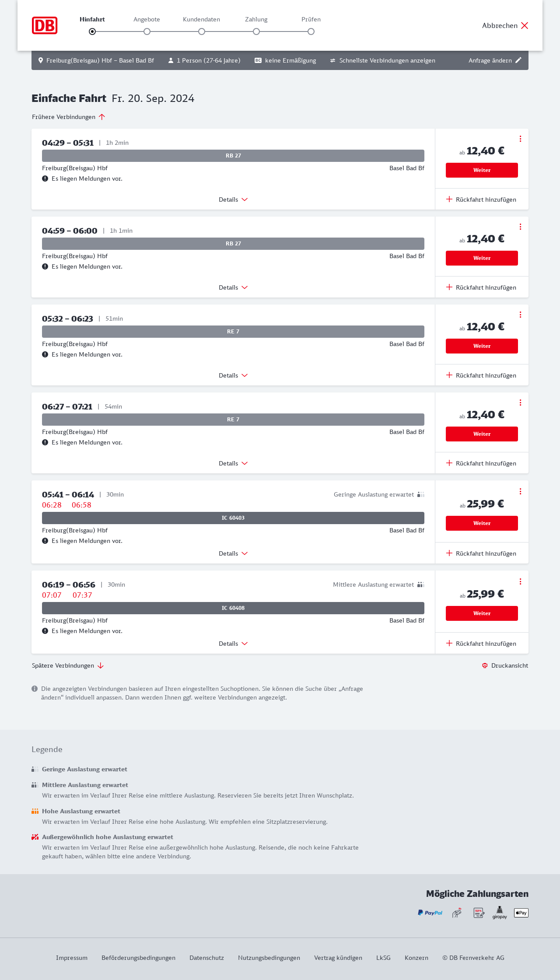Click Weiter for the 05:32 RE 7 connection
The width and height of the screenshot is (560, 980).
(482, 346)
